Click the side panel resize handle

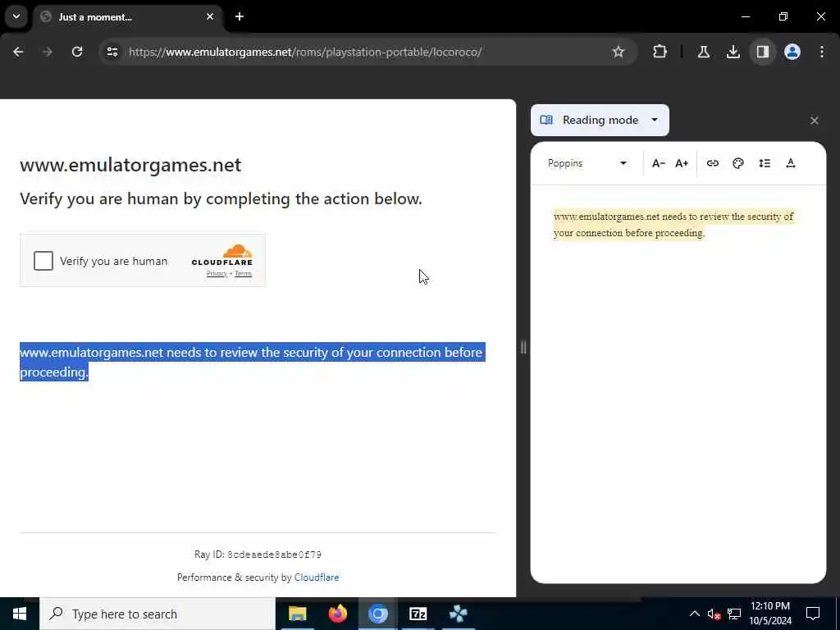tap(523, 348)
